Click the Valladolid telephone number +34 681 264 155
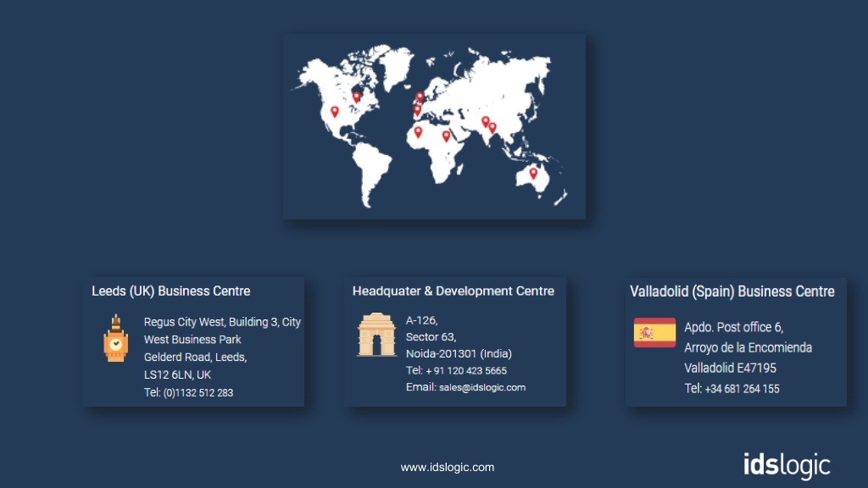This screenshot has width=868, height=488. pyautogui.click(x=742, y=389)
